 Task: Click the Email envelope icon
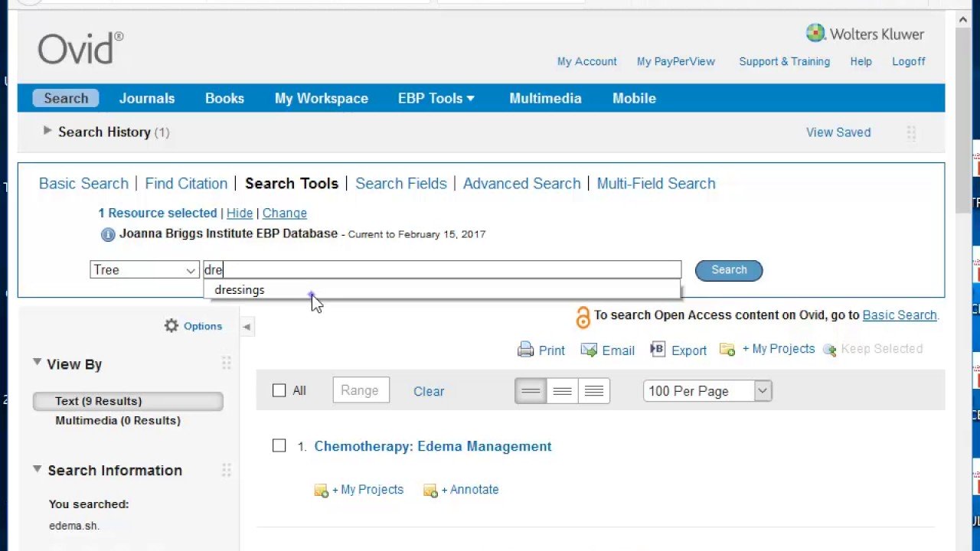click(x=588, y=350)
